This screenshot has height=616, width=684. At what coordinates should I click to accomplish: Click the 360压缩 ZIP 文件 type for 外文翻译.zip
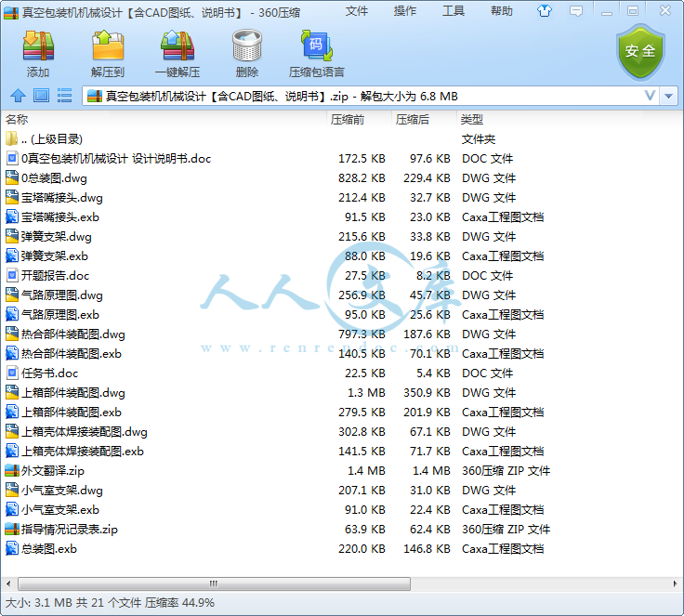coord(506,471)
